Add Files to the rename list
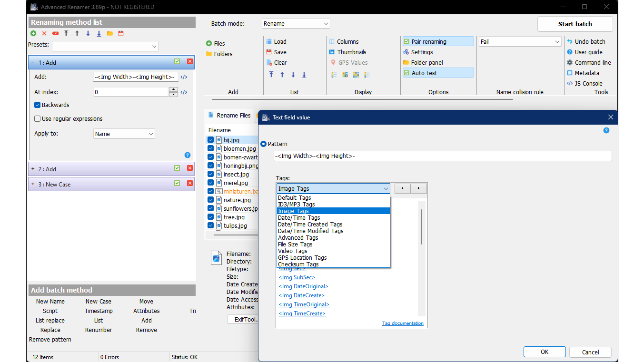The image size is (644, 362). point(216,43)
